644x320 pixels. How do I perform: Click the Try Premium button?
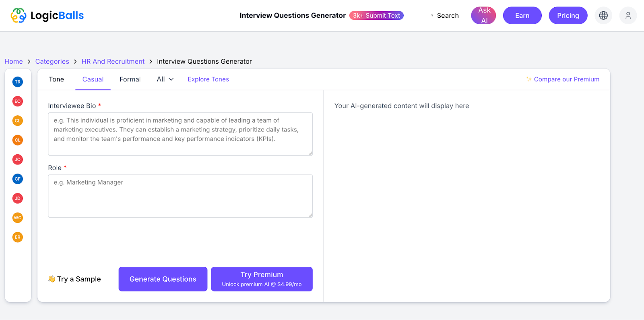click(x=262, y=279)
